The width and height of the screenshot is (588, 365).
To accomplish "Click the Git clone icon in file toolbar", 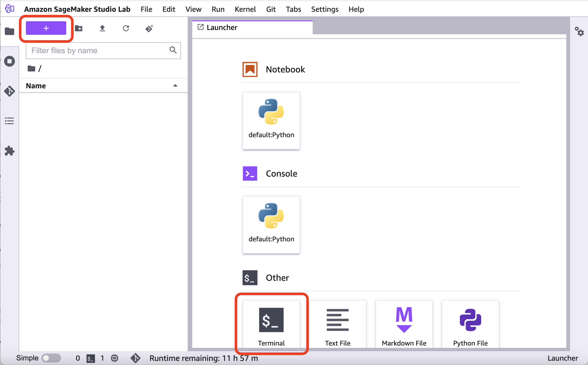I will click(149, 28).
